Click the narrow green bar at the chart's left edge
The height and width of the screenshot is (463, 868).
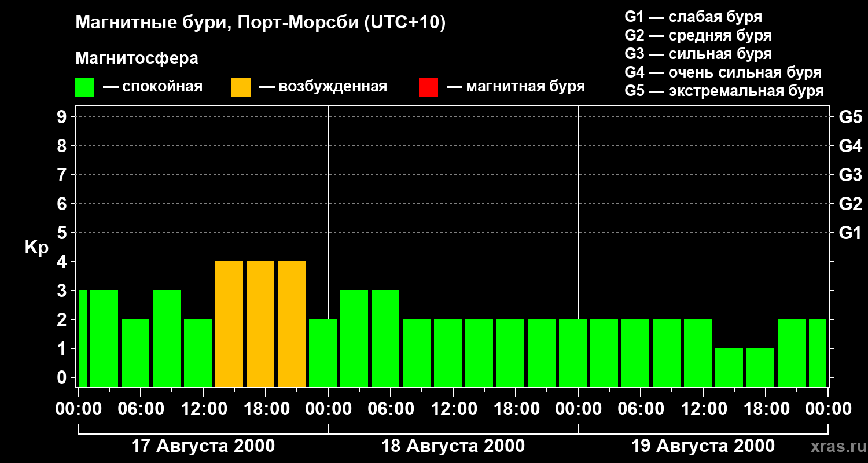[82, 338]
